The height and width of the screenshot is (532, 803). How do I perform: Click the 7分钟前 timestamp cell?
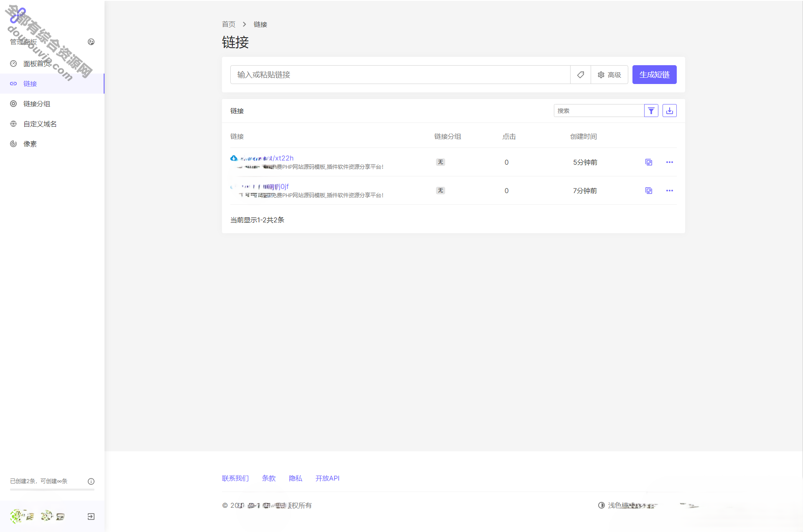click(585, 191)
